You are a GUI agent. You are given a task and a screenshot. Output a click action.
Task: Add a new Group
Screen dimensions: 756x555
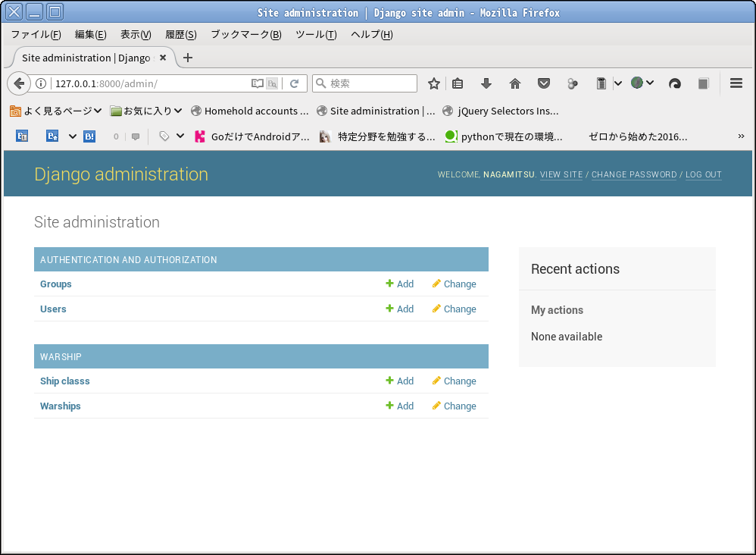click(x=400, y=284)
